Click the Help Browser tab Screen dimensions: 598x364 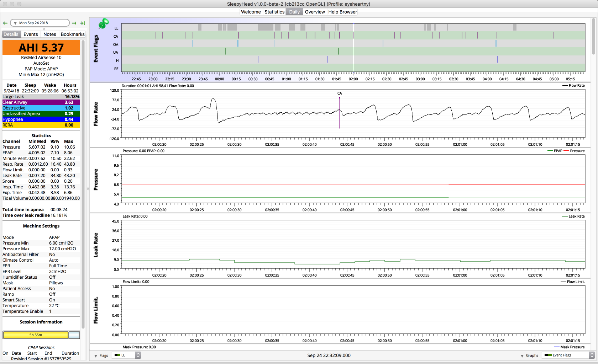click(x=342, y=12)
